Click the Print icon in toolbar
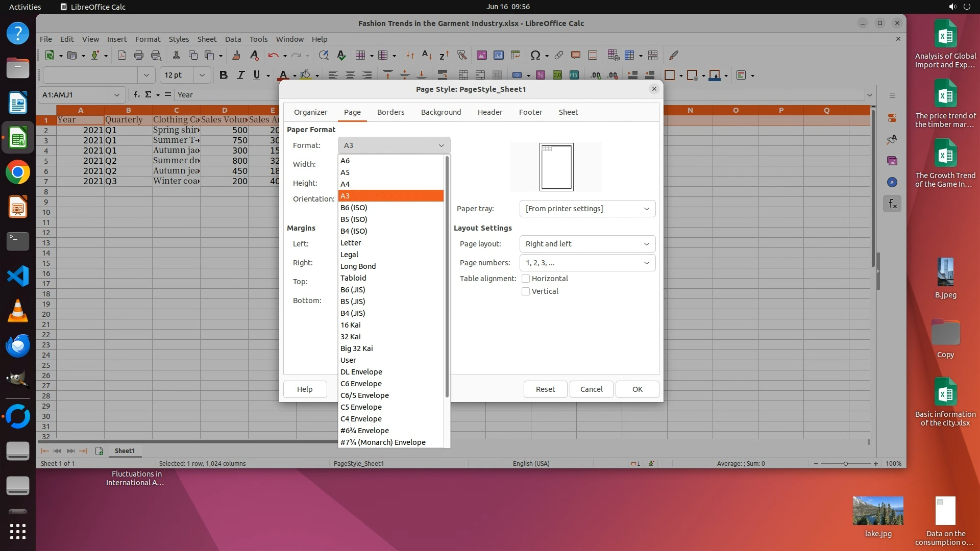 pyautogui.click(x=138, y=55)
